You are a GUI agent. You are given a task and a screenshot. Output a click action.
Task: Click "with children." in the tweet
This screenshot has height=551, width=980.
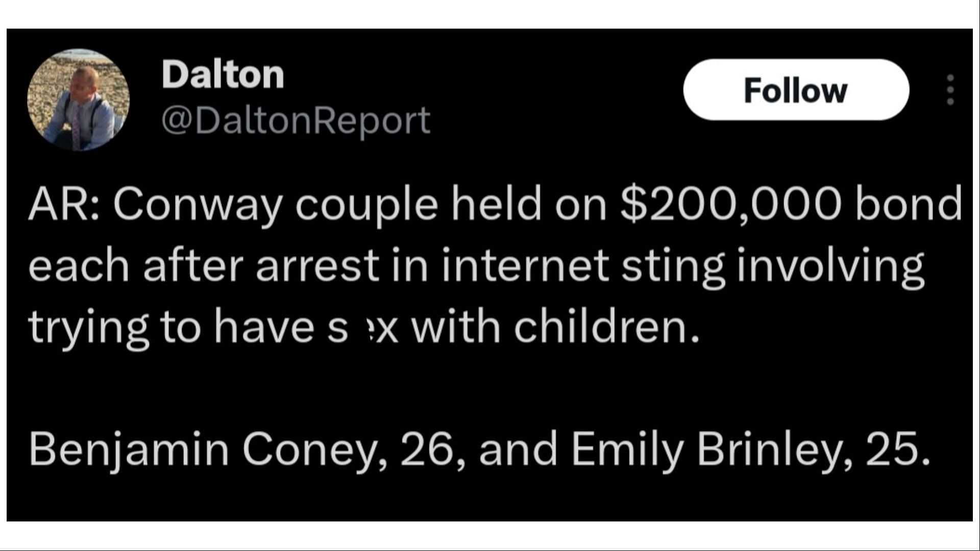(554, 327)
